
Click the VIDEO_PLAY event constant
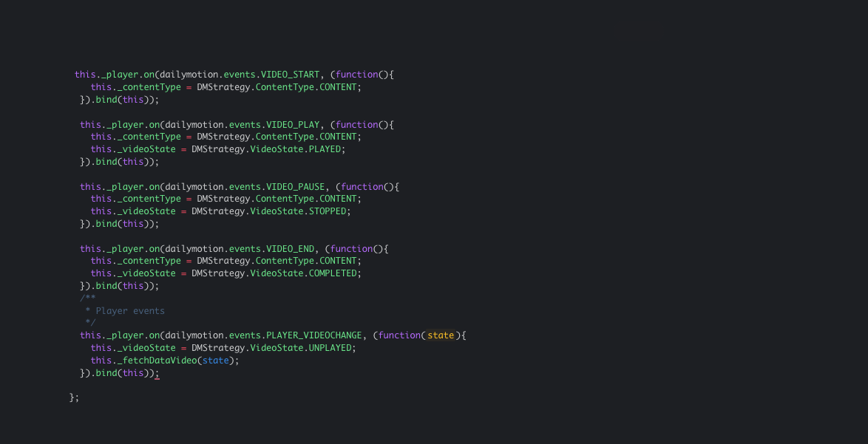[x=293, y=124]
